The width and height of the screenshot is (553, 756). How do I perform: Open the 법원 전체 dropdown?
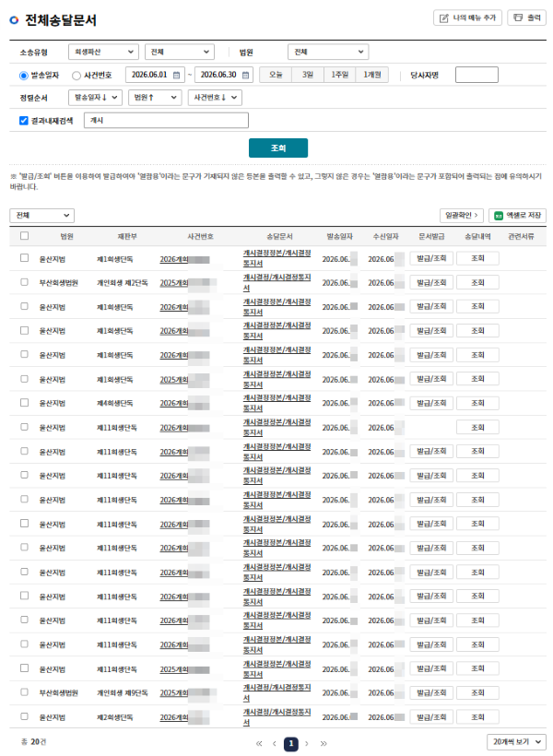tap(328, 52)
